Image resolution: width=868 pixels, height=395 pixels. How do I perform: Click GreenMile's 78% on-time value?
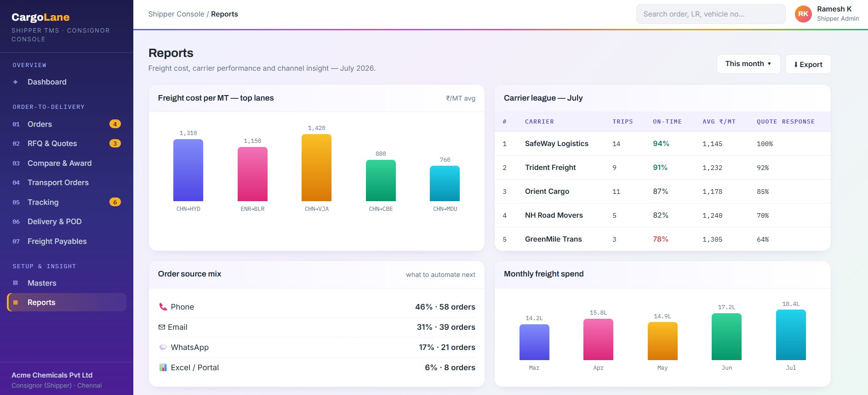pos(661,239)
